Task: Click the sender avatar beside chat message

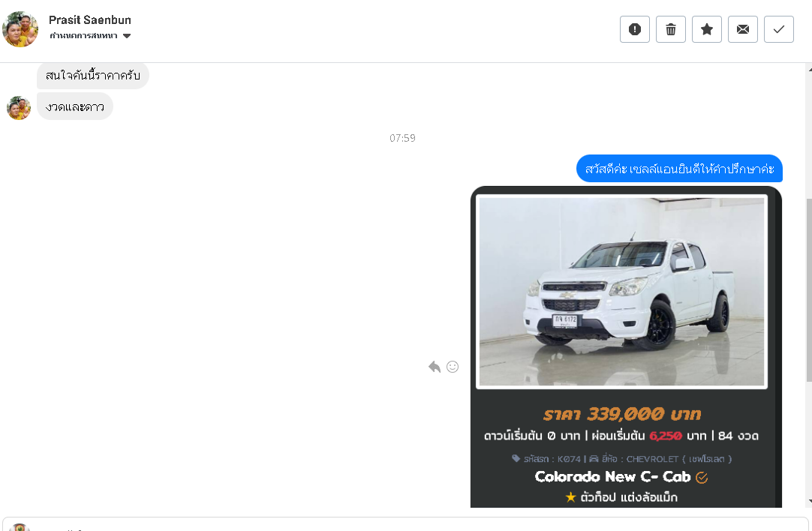Action: (19, 108)
